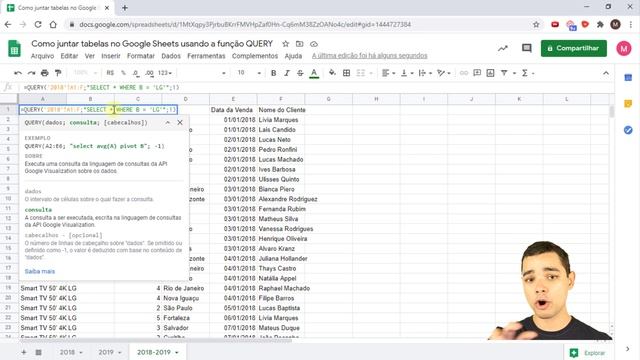The height and width of the screenshot is (360, 640).
Task: Format as currency with R$ button
Action: tap(110, 73)
